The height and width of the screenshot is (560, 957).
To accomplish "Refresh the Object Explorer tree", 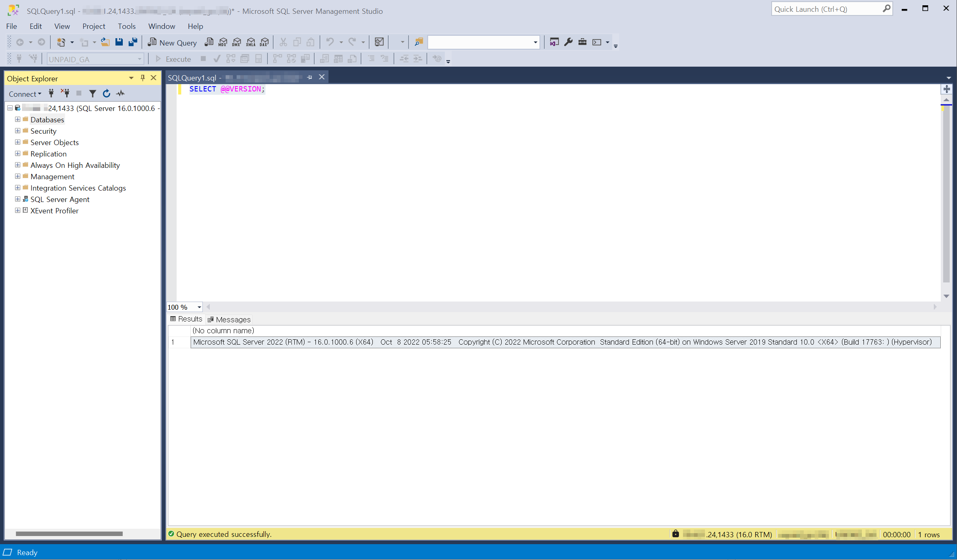I will tap(107, 94).
